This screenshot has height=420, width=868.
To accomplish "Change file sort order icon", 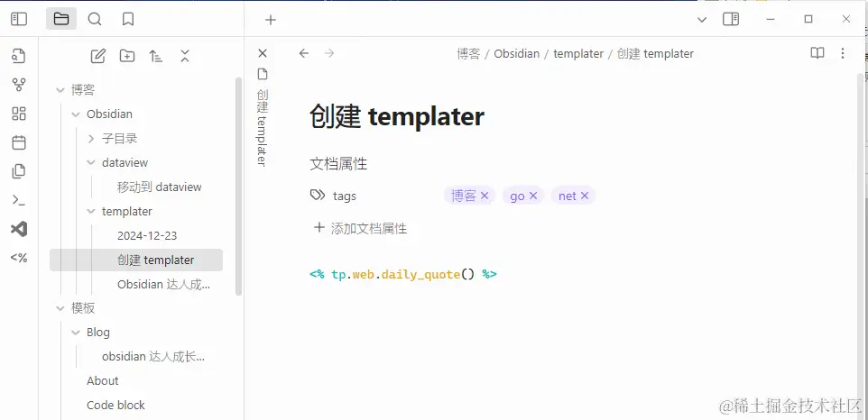I will pyautogui.click(x=156, y=56).
